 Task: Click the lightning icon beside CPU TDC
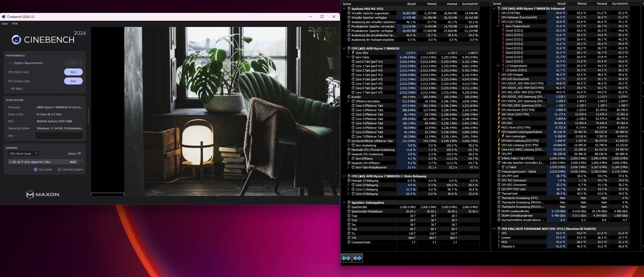[499, 119]
